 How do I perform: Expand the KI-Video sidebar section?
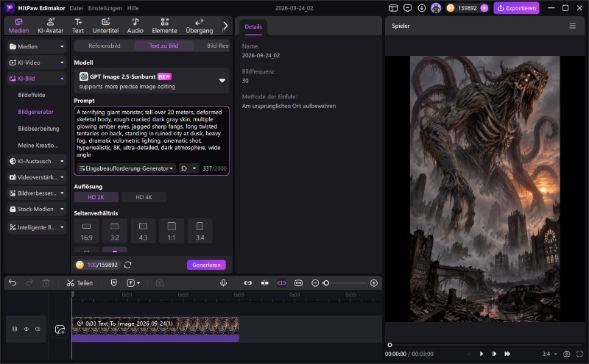click(x=36, y=63)
